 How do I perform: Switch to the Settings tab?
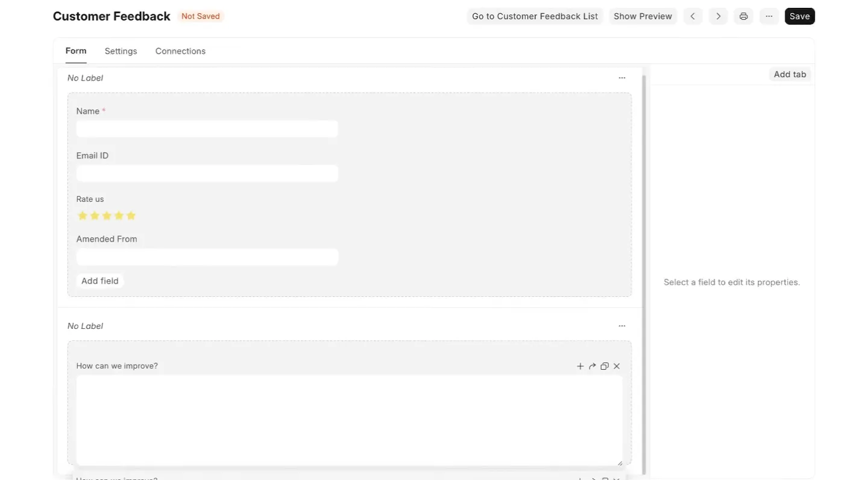[x=121, y=51]
